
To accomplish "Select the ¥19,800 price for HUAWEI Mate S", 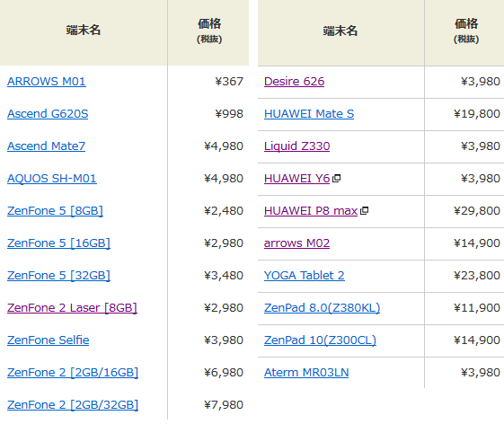I will [477, 114].
